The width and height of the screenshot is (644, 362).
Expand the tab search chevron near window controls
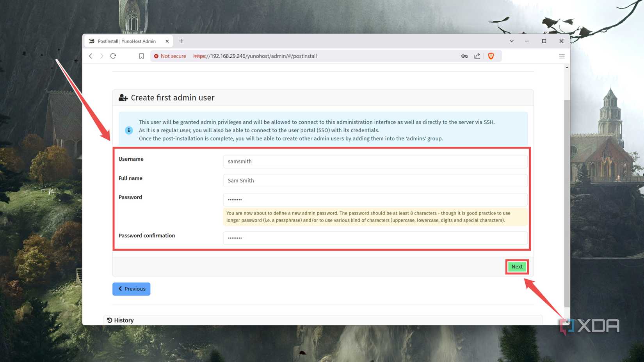point(511,41)
